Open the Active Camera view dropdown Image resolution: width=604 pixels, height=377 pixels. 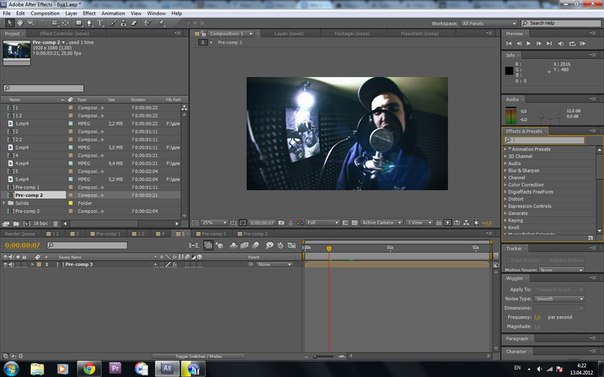(x=382, y=223)
